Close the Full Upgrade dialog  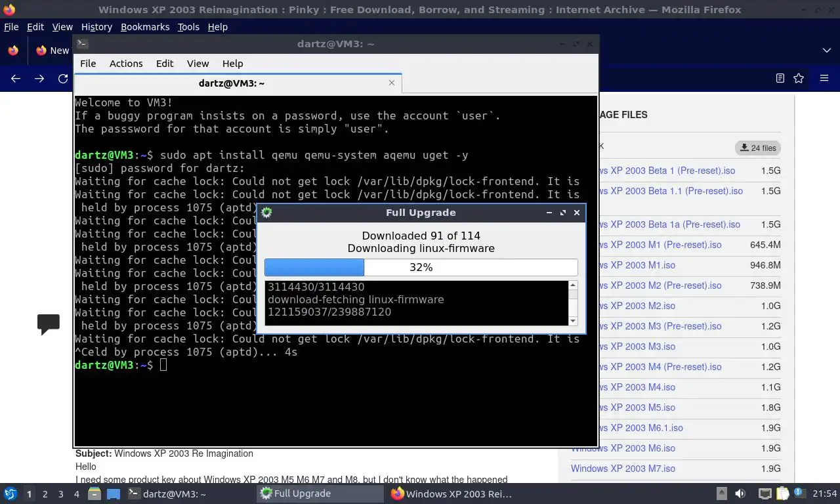coord(577,213)
